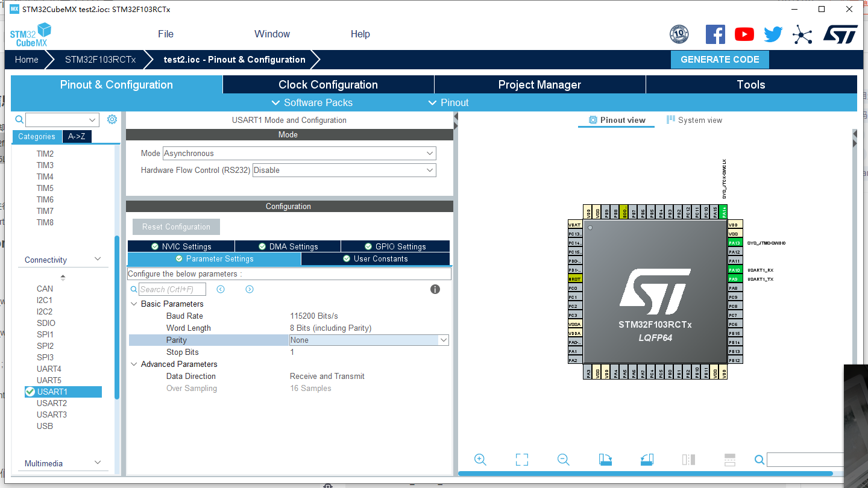This screenshot has height=488, width=868.
Task: Toggle vertical split view icon
Action: (688, 460)
